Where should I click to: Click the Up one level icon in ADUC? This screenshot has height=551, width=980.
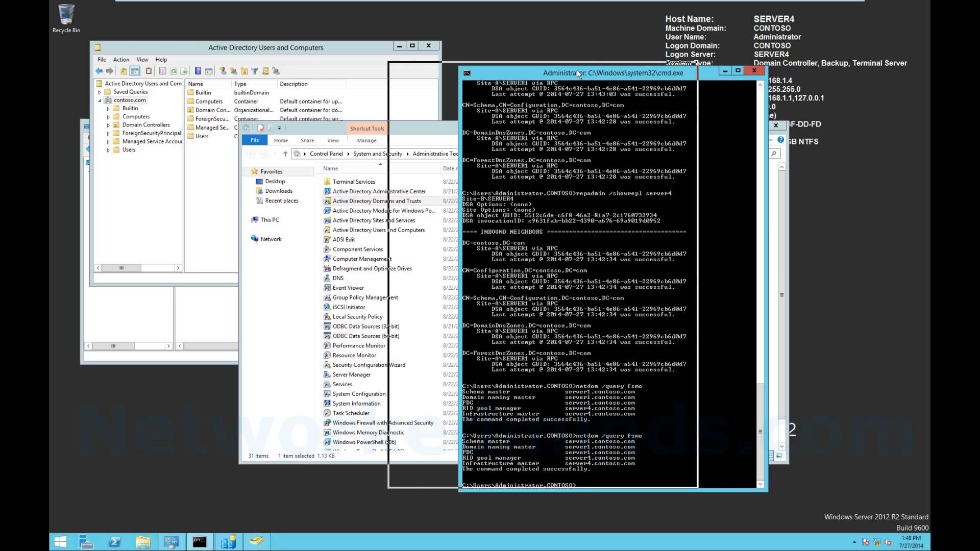click(x=124, y=71)
